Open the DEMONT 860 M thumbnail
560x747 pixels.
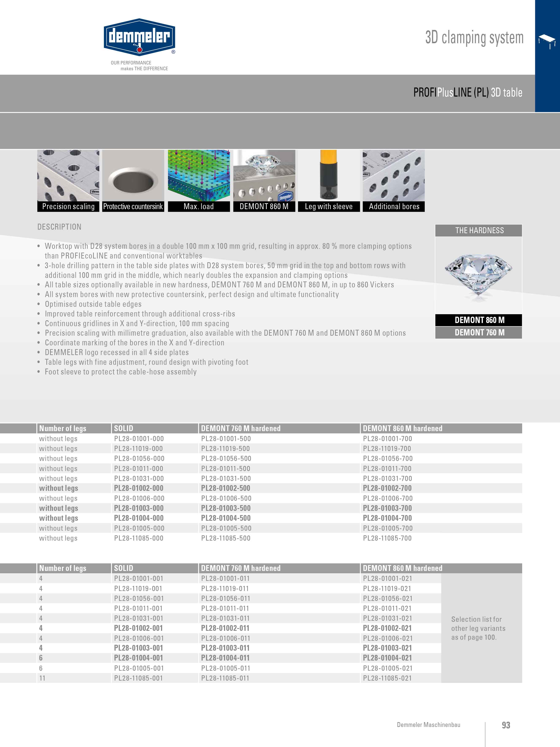click(264, 181)
